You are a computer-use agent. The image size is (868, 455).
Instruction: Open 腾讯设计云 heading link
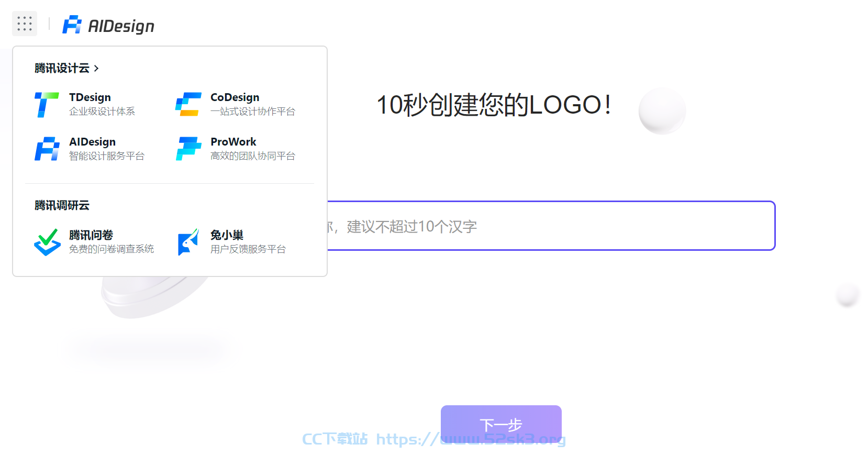point(62,68)
